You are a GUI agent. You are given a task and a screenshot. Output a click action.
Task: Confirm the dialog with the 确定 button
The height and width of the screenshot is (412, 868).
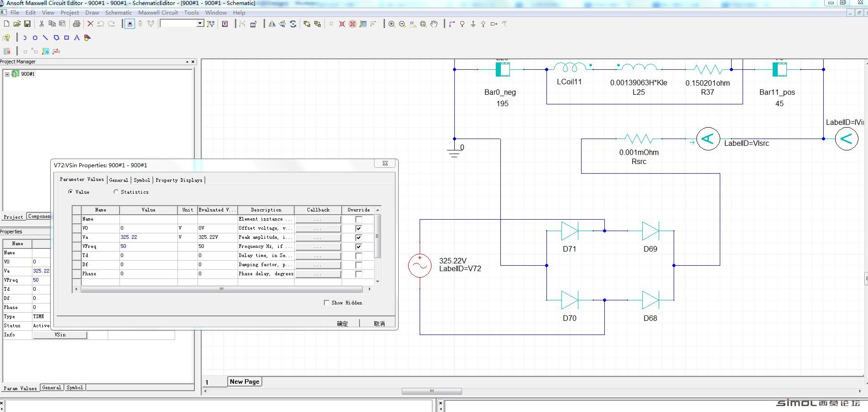(x=343, y=324)
